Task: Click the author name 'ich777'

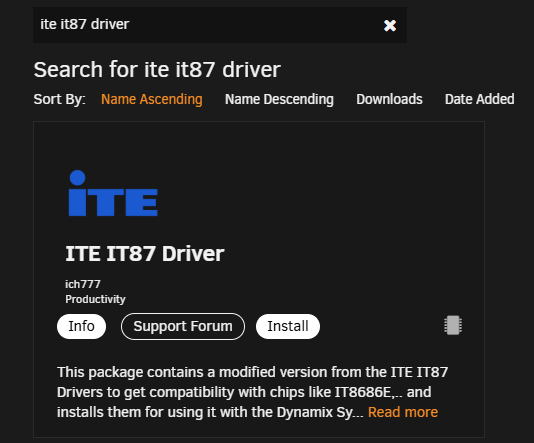Action: (x=83, y=284)
